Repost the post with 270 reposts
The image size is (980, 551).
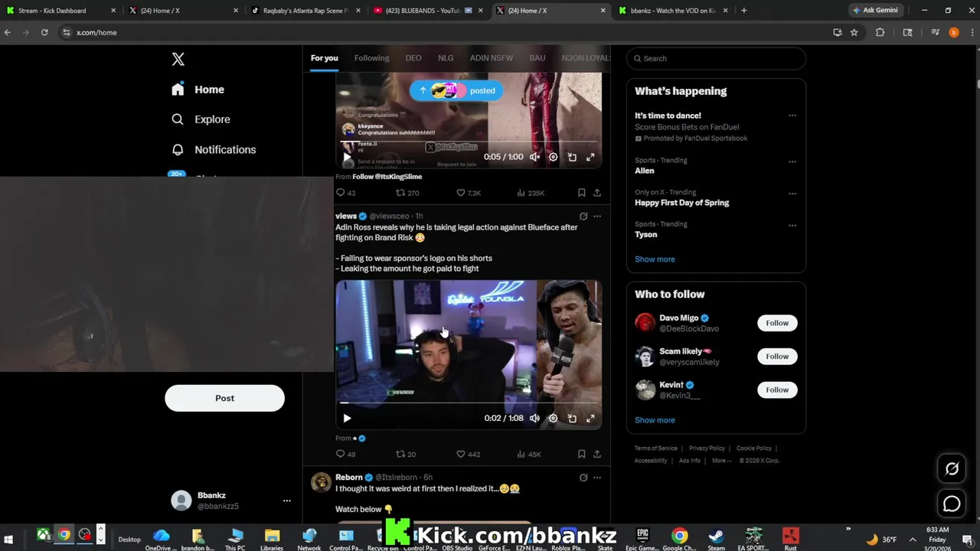[x=407, y=193]
